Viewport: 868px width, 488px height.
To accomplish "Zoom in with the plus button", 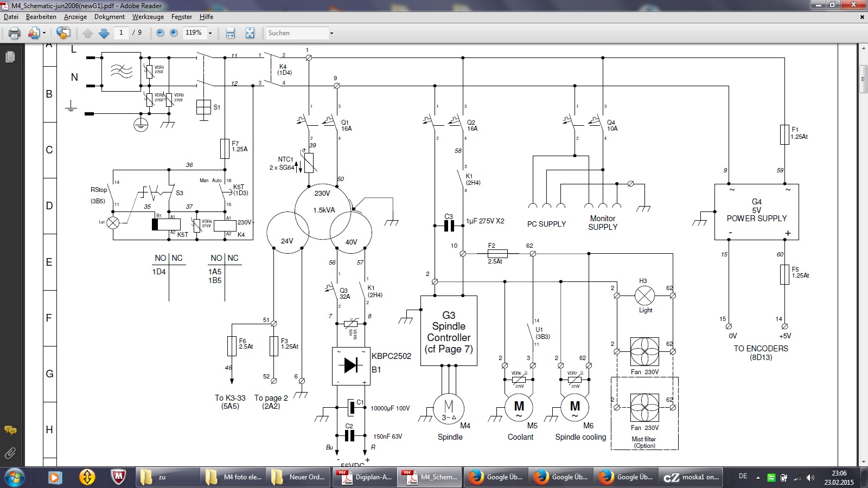I will (174, 33).
